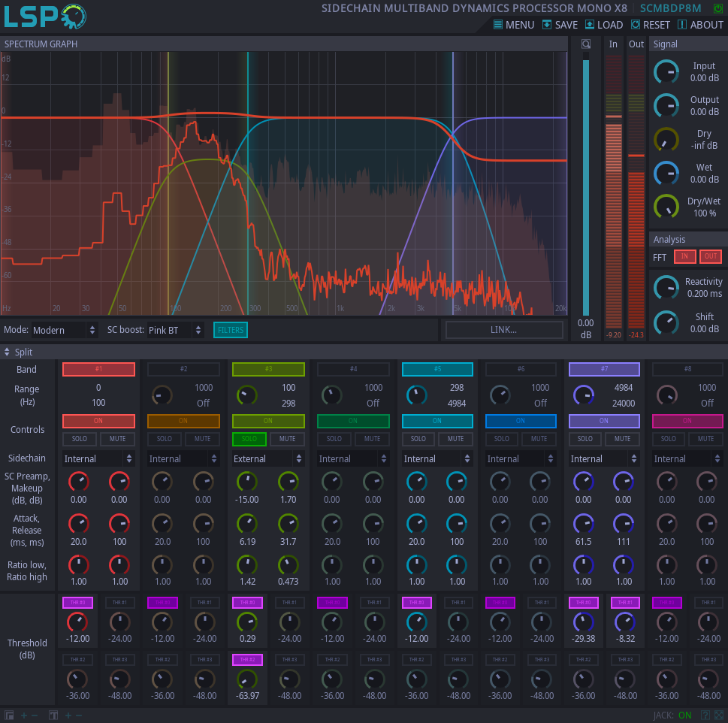Open the Mode dropdown showing Modern
The width and height of the screenshot is (728, 723).
[65, 330]
